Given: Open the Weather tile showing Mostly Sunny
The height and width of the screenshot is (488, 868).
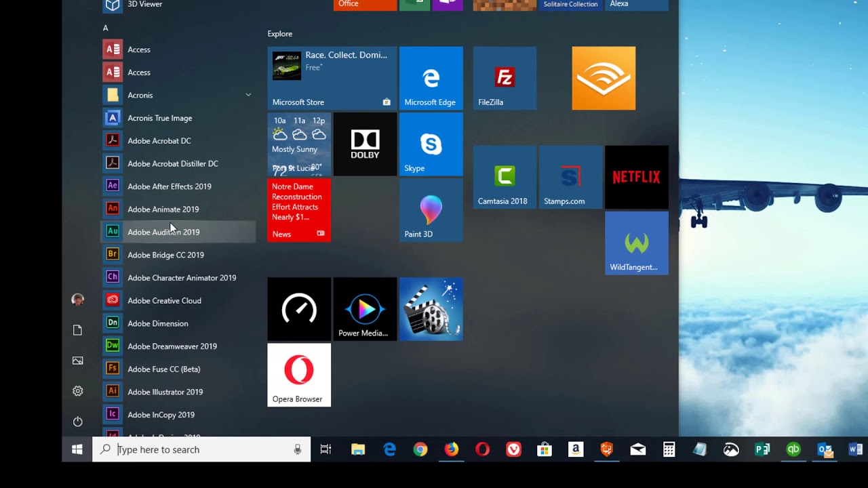Looking at the screenshot, I should pos(299,144).
